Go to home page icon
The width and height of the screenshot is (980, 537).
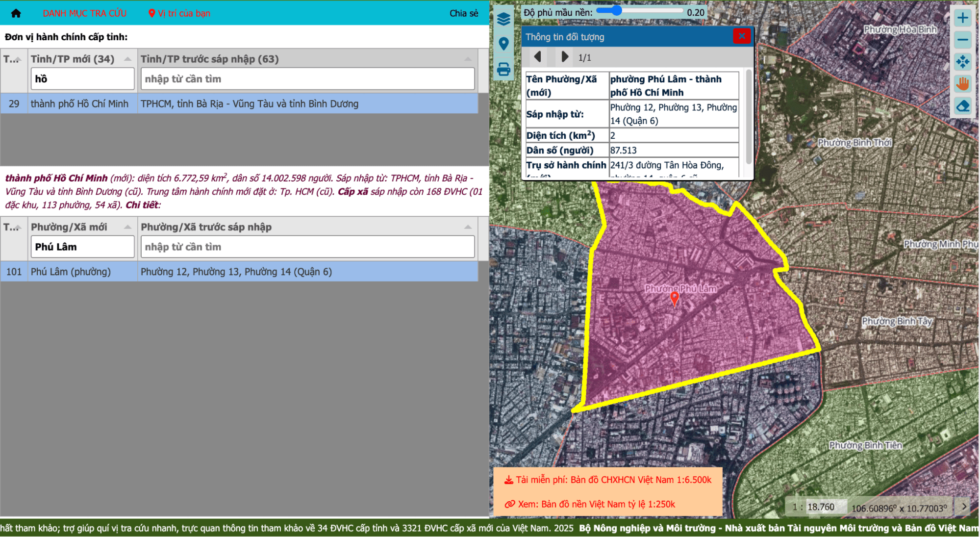[x=16, y=13]
